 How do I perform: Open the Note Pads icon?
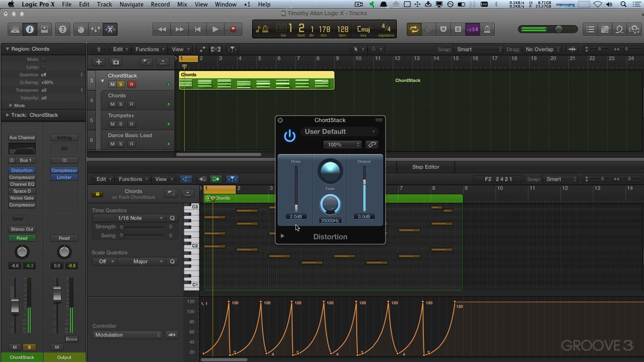click(x=605, y=29)
